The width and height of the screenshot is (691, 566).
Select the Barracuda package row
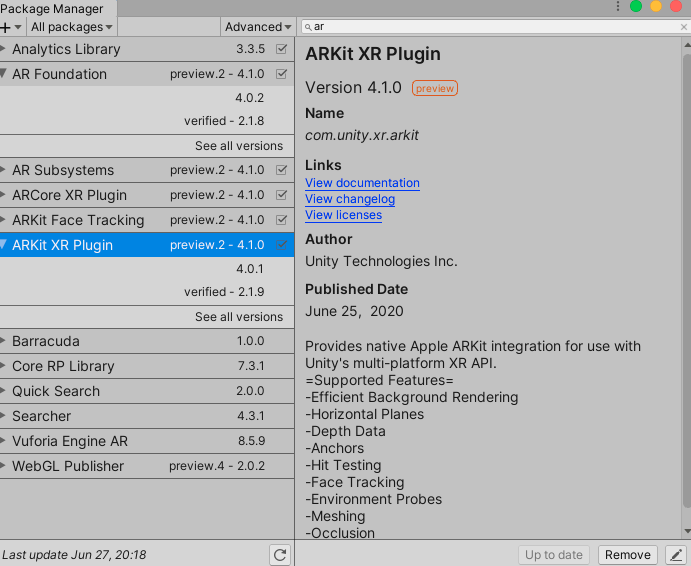[x=147, y=341]
